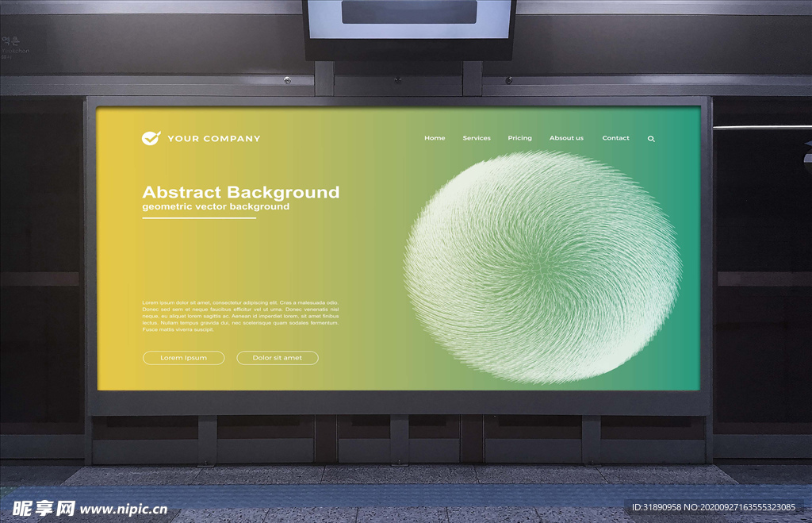Viewport: 812px width, 523px height.
Task: Select the Pricing navigation item
Action: point(519,138)
